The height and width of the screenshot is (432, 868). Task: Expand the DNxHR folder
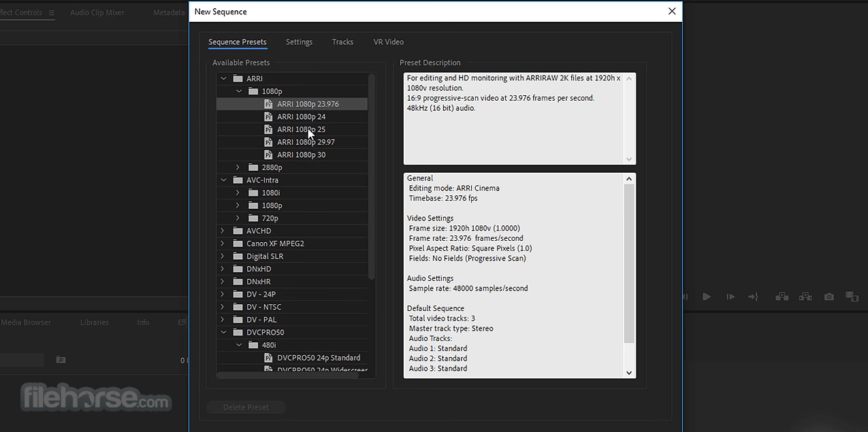(x=223, y=282)
